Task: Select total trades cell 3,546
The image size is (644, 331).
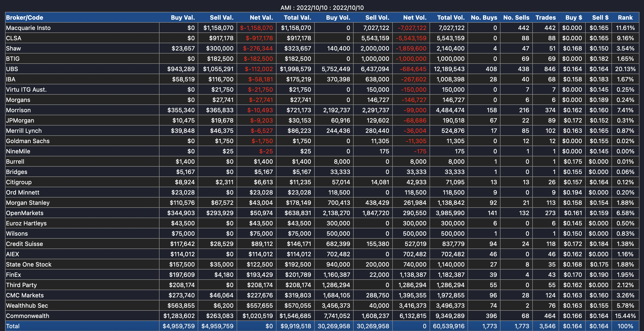Action: pyautogui.click(x=547, y=326)
